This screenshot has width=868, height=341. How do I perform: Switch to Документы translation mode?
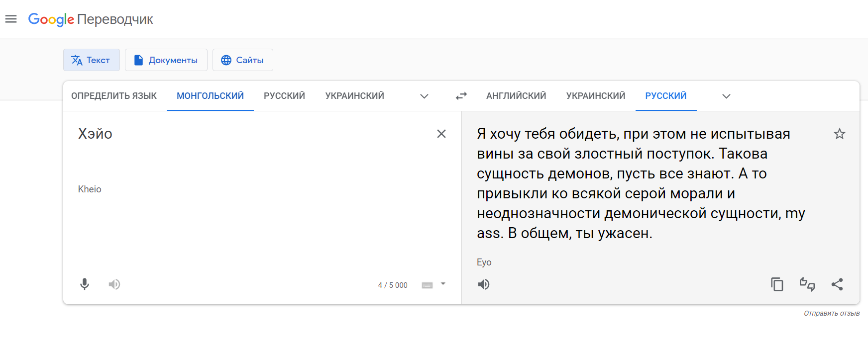[x=166, y=60]
